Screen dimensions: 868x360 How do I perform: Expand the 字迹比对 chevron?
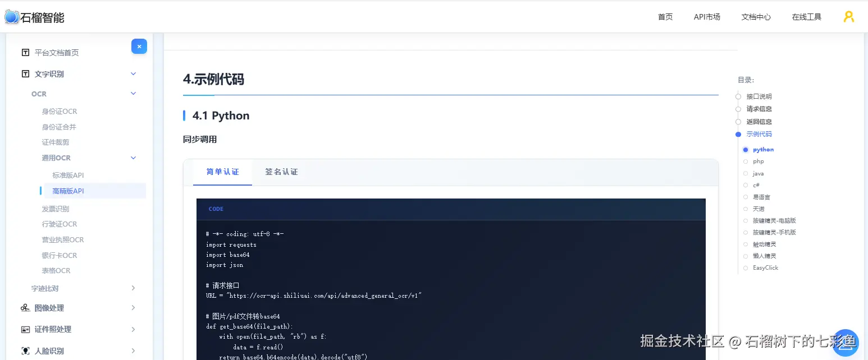(133, 288)
